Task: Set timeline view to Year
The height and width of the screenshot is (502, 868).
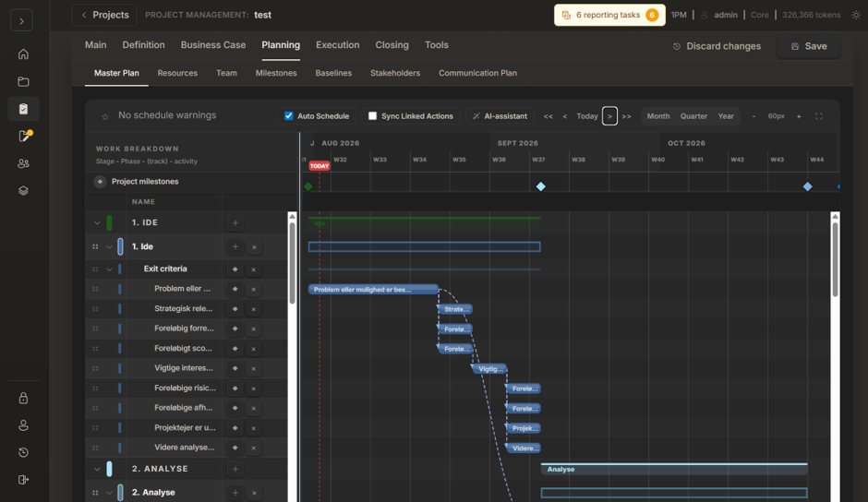Action: click(x=726, y=116)
